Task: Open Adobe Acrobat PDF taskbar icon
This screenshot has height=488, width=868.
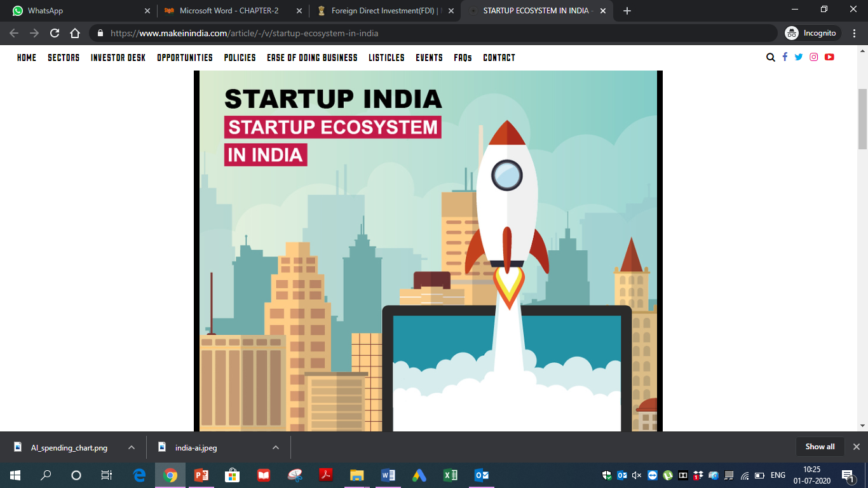Action: (x=326, y=475)
